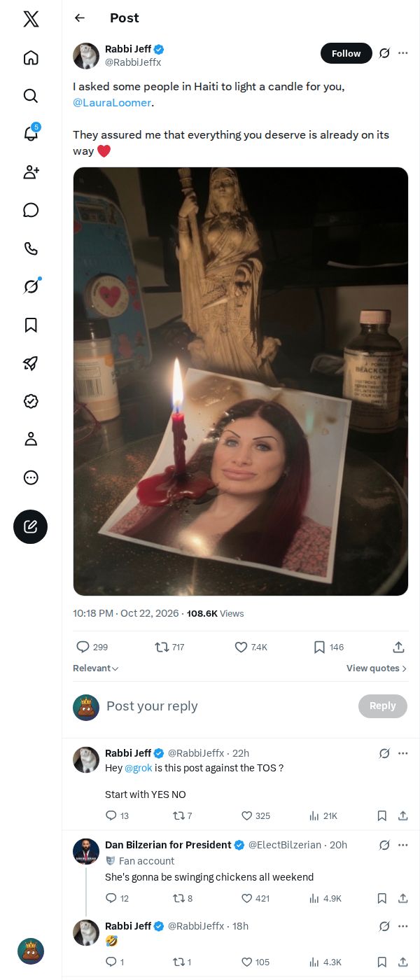Open the Communities people icon

click(x=31, y=172)
